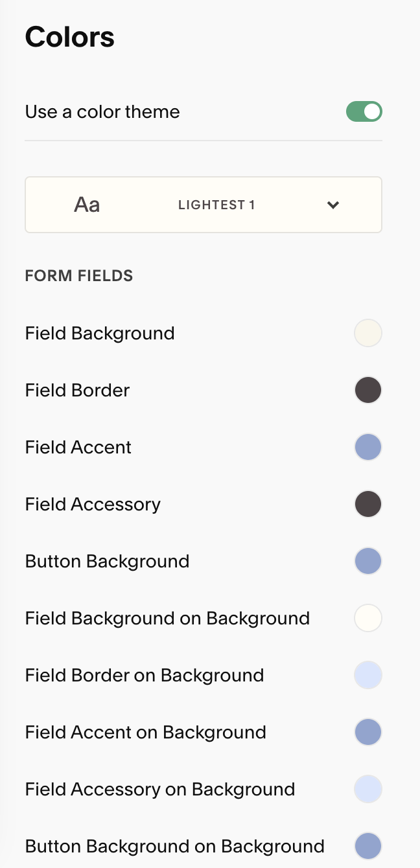
Task: Click the Button Background label text
Action: [x=107, y=562]
